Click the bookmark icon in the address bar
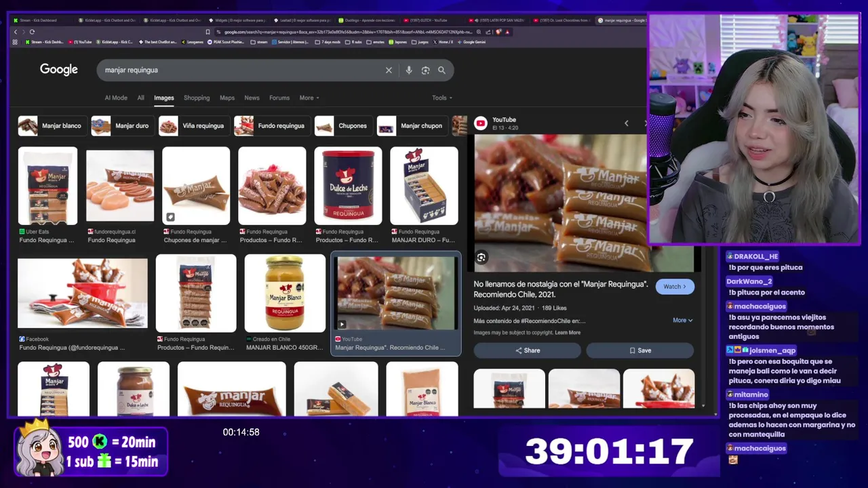Viewport: 868px width, 488px height. (x=208, y=32)
